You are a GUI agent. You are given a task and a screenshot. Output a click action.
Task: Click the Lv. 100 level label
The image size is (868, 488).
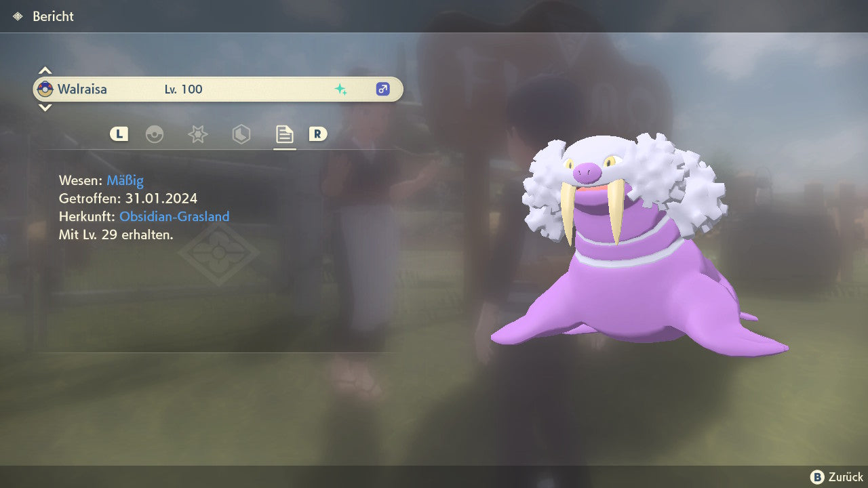183,89
